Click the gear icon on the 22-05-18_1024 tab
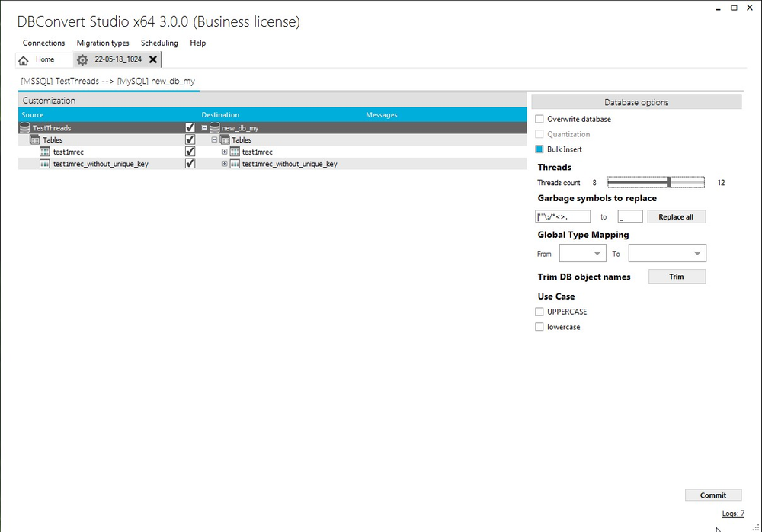This screenshot has width=762, height=532. (x=82, y=59)
